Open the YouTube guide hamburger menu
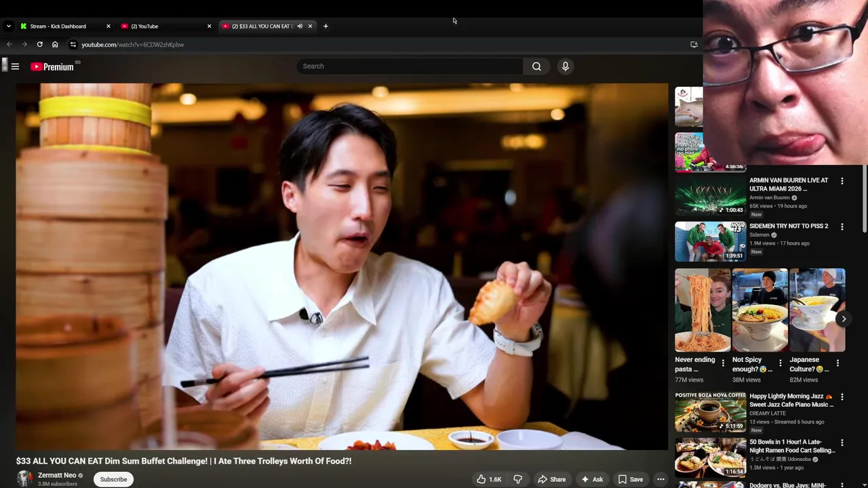Image resolution: width=868 pixels, height=488 pixels. (15, 66)
